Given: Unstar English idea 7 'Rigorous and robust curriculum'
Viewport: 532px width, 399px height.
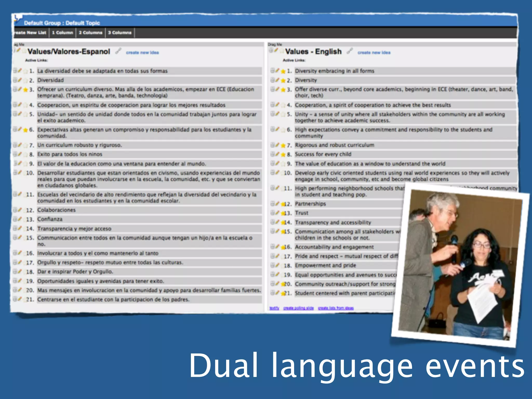Looking at the screenshot, I should click(283, 145).
